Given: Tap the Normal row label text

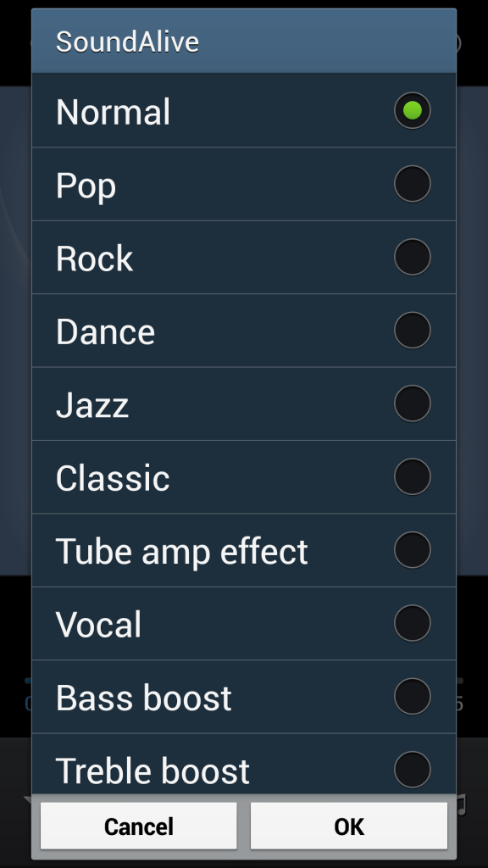Looking at the screenshot, I should pos(113,110).
